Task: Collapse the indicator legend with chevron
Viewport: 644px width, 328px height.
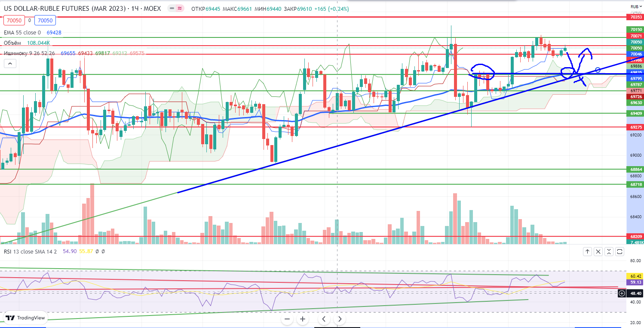Action: tap(10, 64)
